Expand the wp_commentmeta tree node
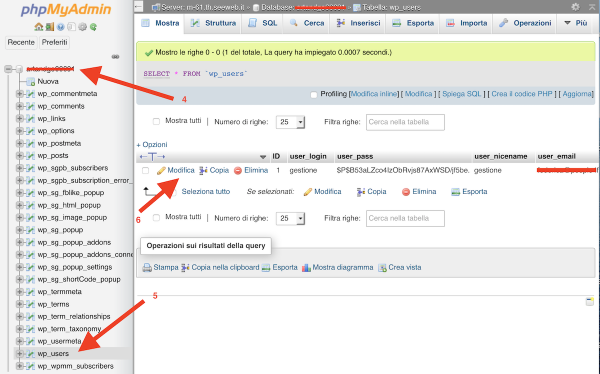Viewport: 600px width, 374px height. (x=19, y=94)
